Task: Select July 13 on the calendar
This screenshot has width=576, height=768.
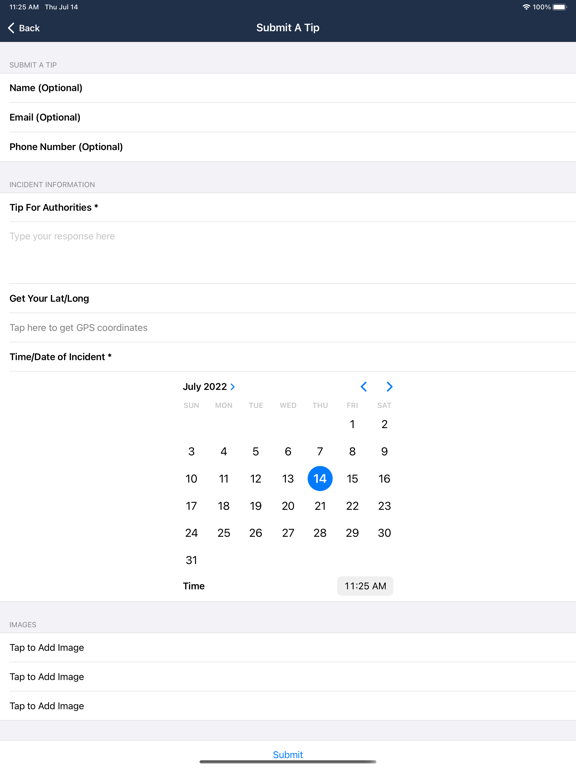Action: [288, 479]
